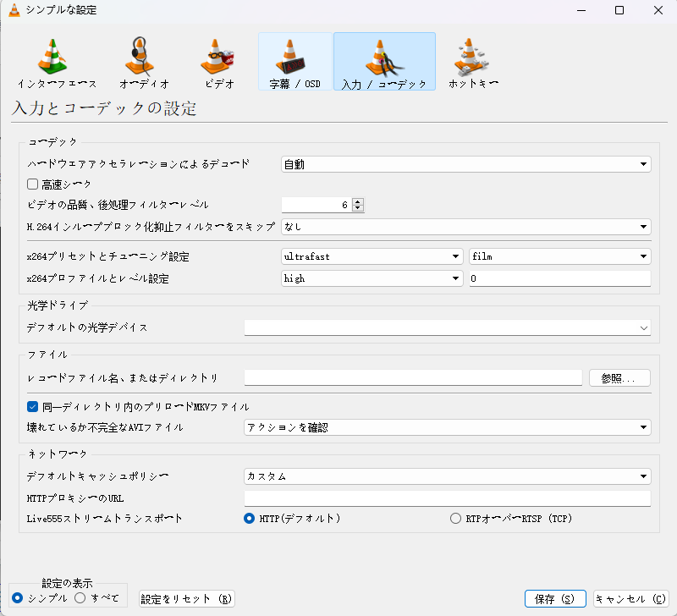Open the ハードウェアアクセラレーションによるデコード dropdown

tap(465, 162)
